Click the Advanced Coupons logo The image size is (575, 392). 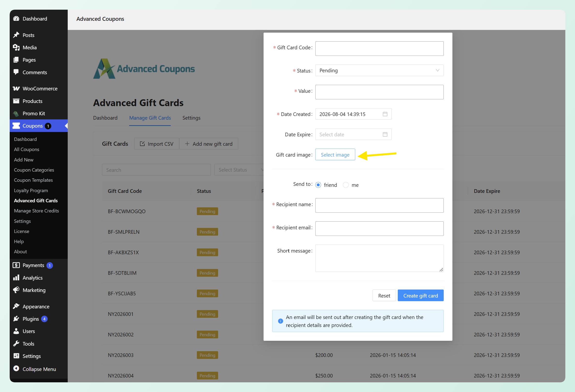(x=144, y=68)
